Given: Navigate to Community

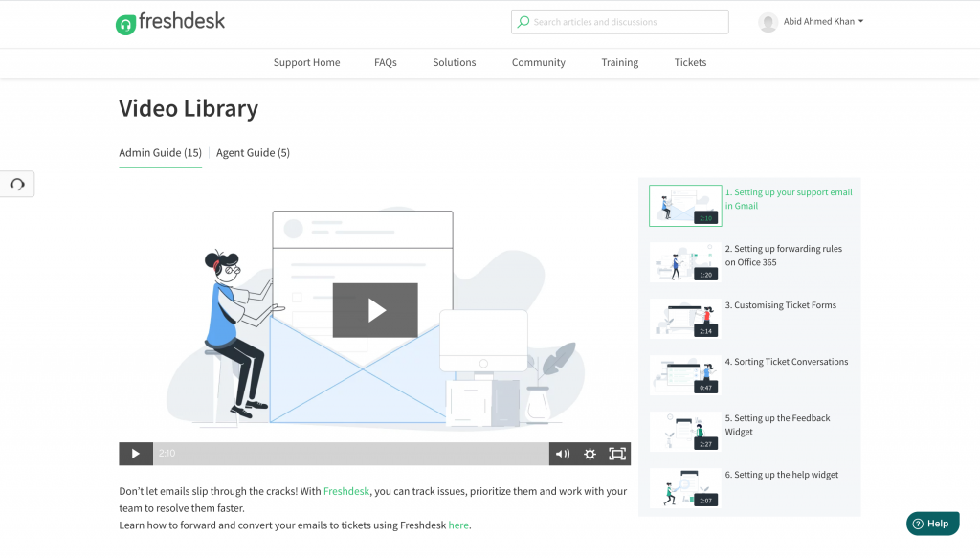Looking at the screenshot, I should pos(539,62).
